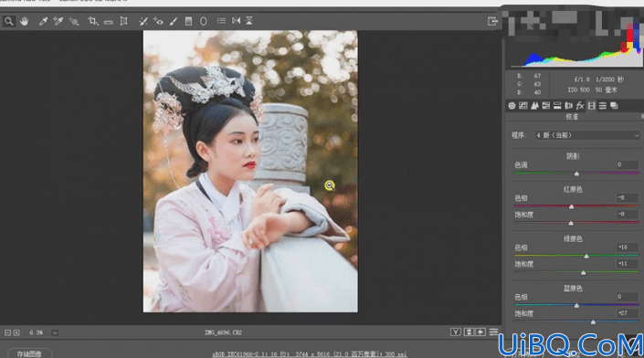Copy current settings to before icon
The width and height of the screenshot is (644, 358).
tap(480, 332)
